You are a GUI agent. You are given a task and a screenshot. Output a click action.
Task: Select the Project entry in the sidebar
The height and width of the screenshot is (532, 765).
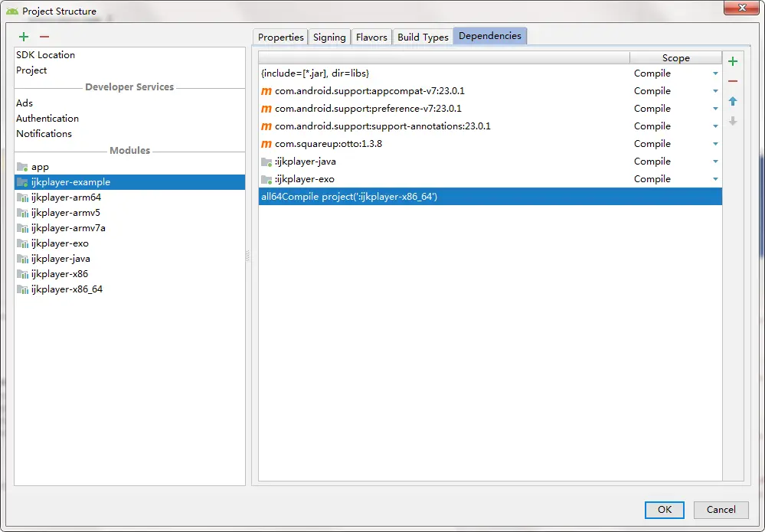[129, 70]
